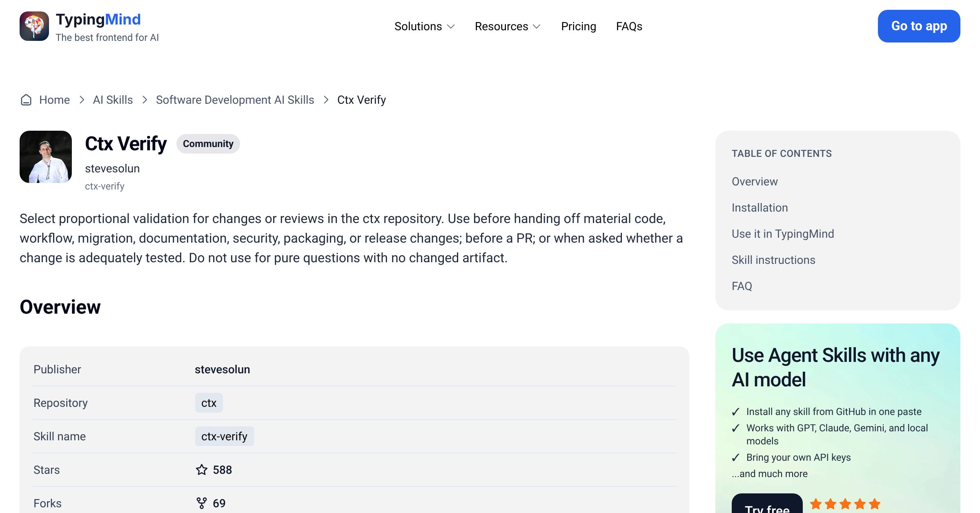Jump to Use it in TypingMind section
Image resolution: width=980 pixels, height=513 pixels.
(783, 234)
